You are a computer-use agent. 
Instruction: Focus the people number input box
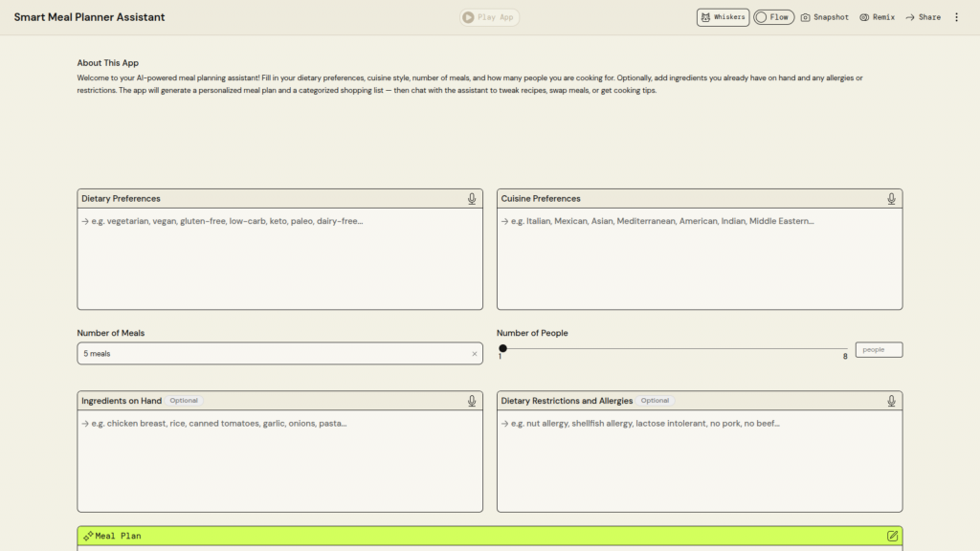click(879, 350)
